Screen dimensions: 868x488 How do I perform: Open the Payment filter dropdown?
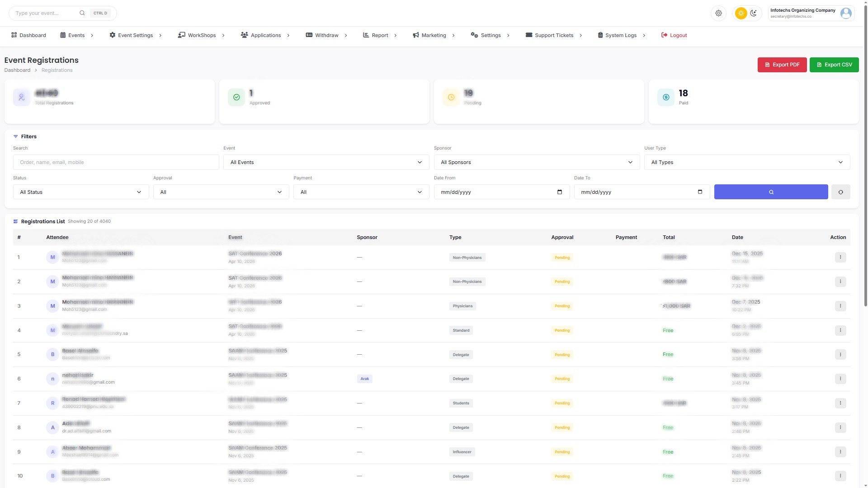point(361,192)
